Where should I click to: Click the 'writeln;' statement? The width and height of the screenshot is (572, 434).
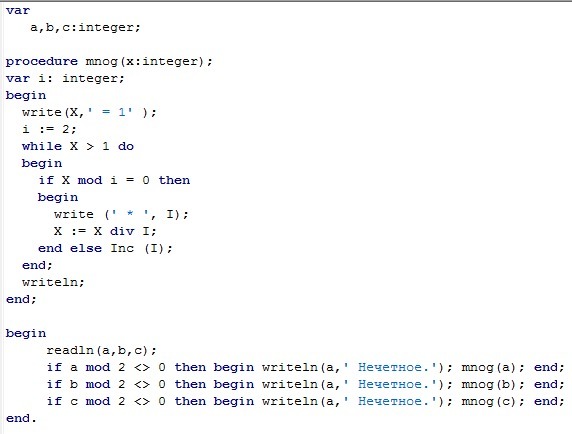53,282
